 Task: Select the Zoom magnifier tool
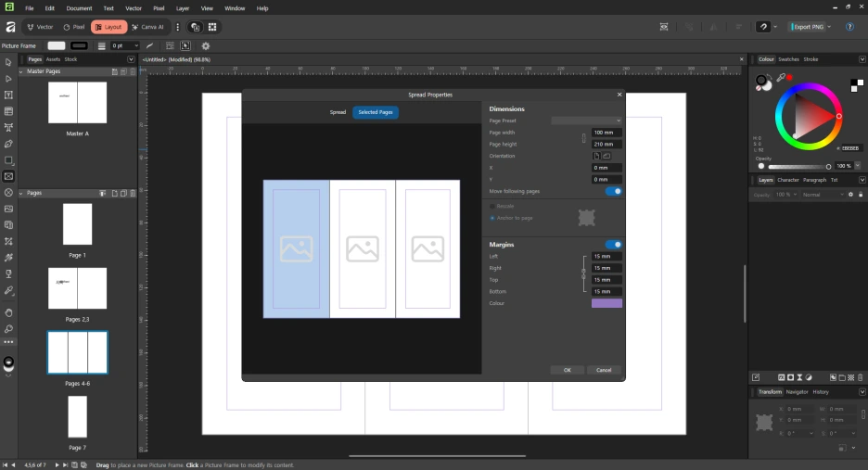point(8,329)
